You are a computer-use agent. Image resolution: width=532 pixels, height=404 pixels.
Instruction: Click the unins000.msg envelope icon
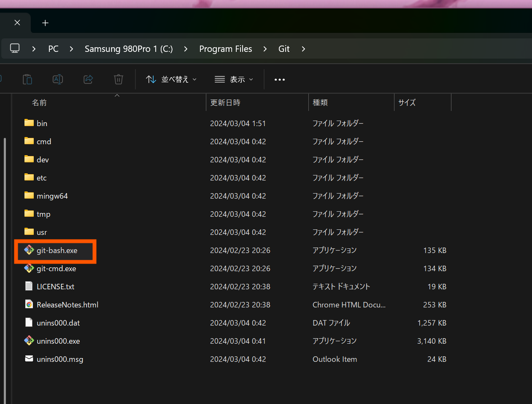tap(29, 358)
